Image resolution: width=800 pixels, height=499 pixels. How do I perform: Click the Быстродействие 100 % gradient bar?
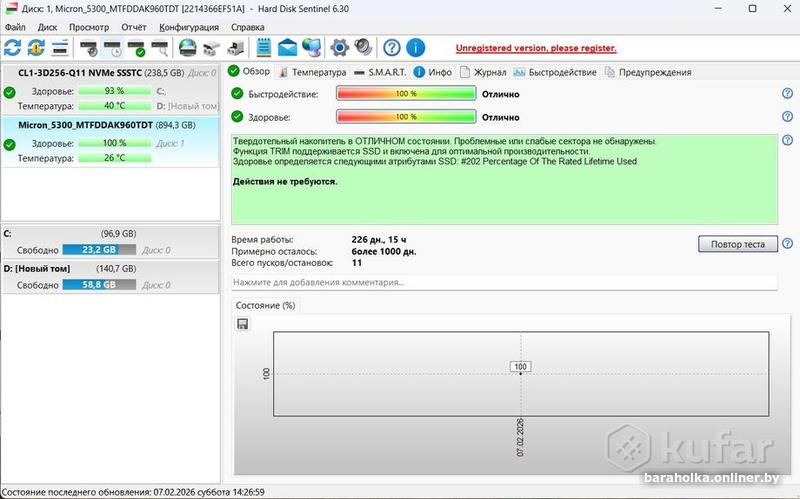point(406,93)
